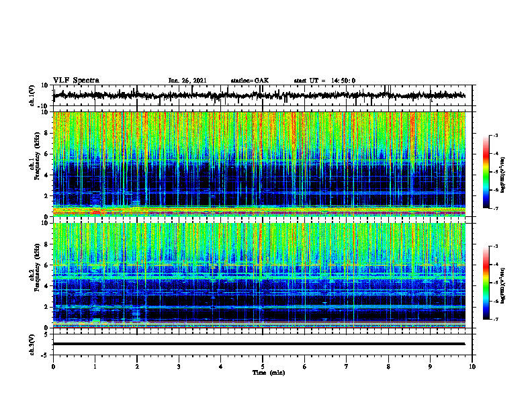Click the '8' frequency tick of ch.1
This screenshot has height=411, width=532.
(x=46, y=133)
